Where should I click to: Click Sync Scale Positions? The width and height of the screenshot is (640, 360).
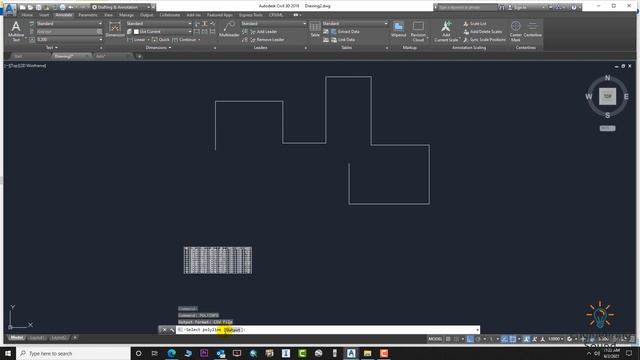pos(484,40)
